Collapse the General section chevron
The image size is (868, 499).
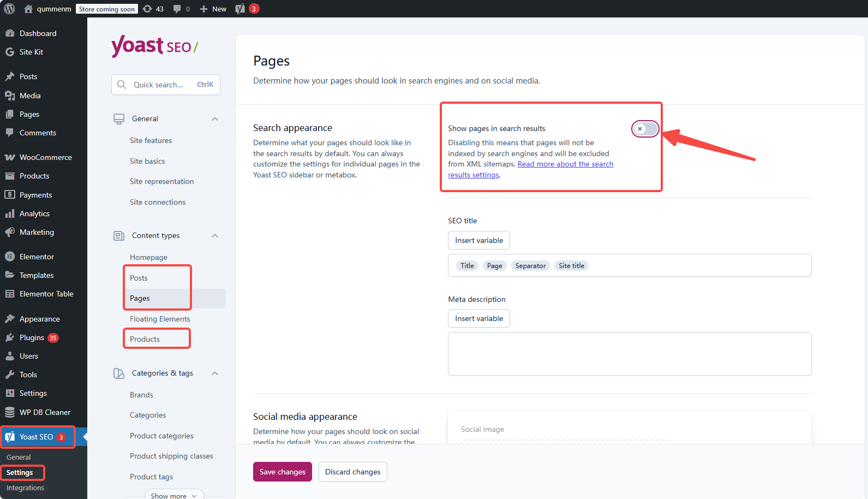pyautogui.click(x=215, y=119)
